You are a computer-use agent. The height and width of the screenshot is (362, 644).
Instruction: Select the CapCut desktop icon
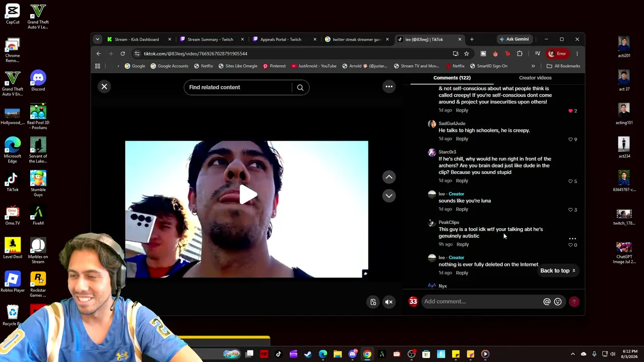(x=13, y=14)
